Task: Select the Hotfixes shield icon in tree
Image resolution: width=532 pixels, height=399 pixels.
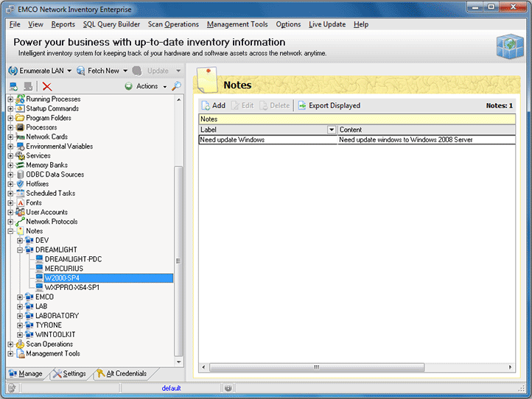Action: tap(21, 184)
